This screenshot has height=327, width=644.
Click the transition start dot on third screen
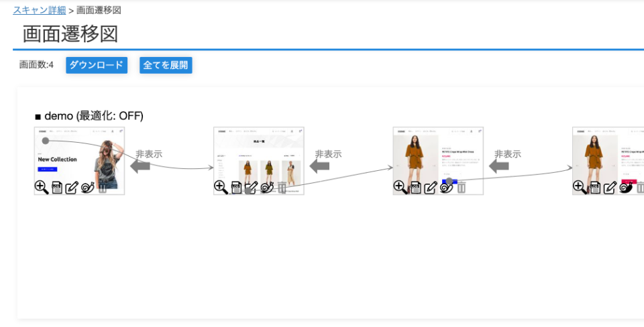click(x=449, y=181)
